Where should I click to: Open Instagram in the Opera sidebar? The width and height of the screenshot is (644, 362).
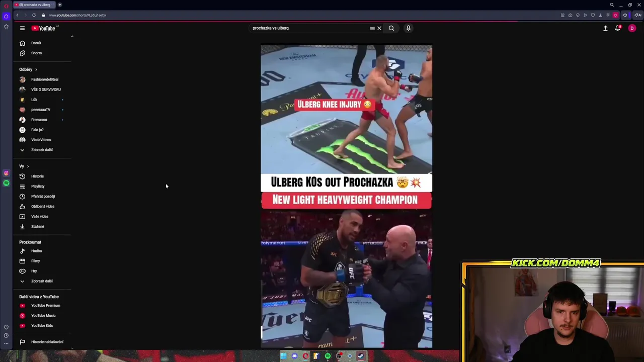6,173
